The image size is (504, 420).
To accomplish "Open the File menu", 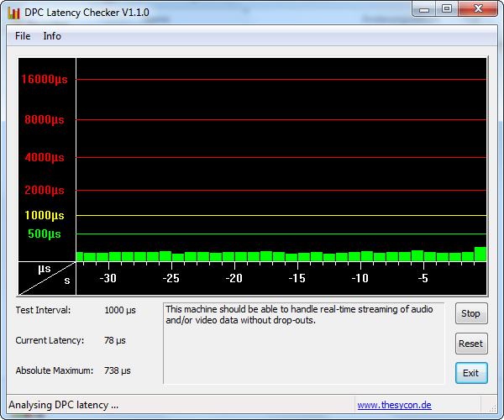I will [23, 36].
